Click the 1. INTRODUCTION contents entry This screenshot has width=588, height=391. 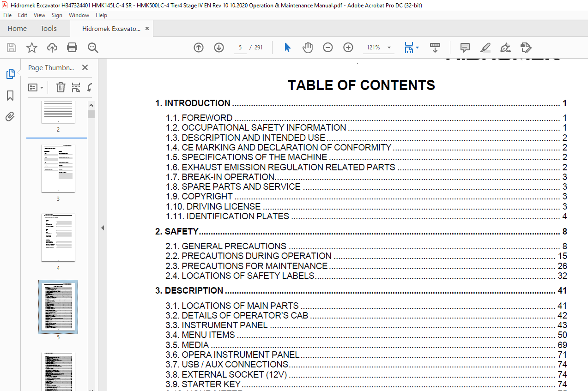[x=361, y=103]
